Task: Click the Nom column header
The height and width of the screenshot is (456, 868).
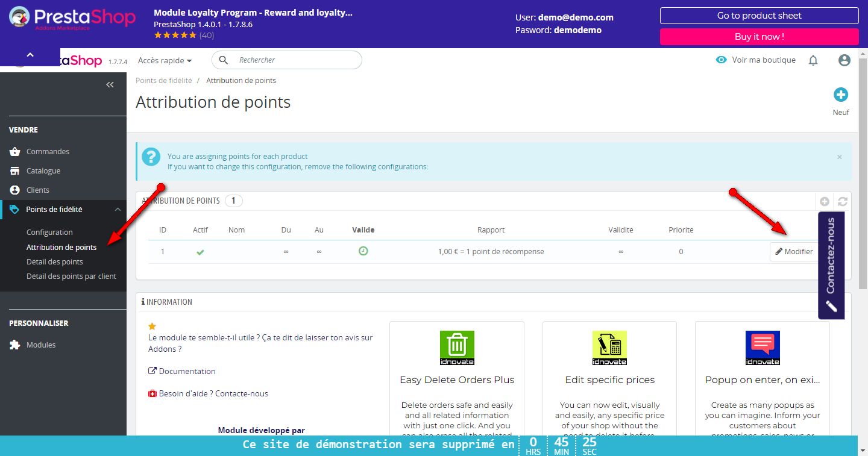Action: [x=237, y=230]
